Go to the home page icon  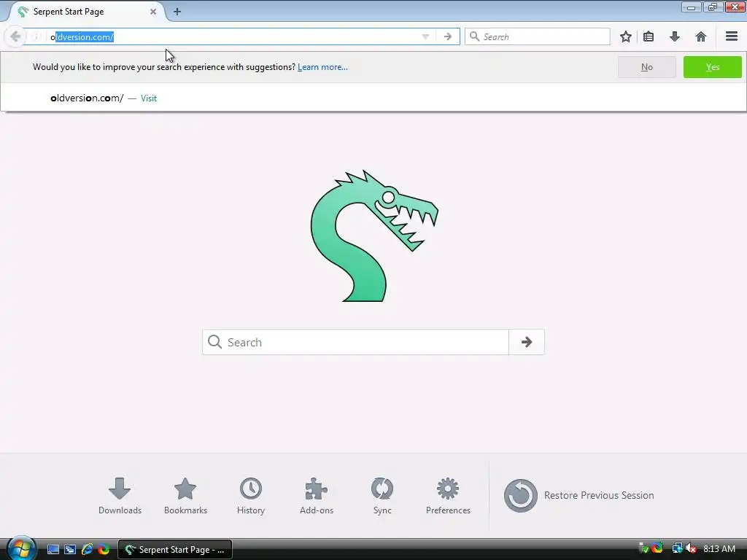coord(701,36)
